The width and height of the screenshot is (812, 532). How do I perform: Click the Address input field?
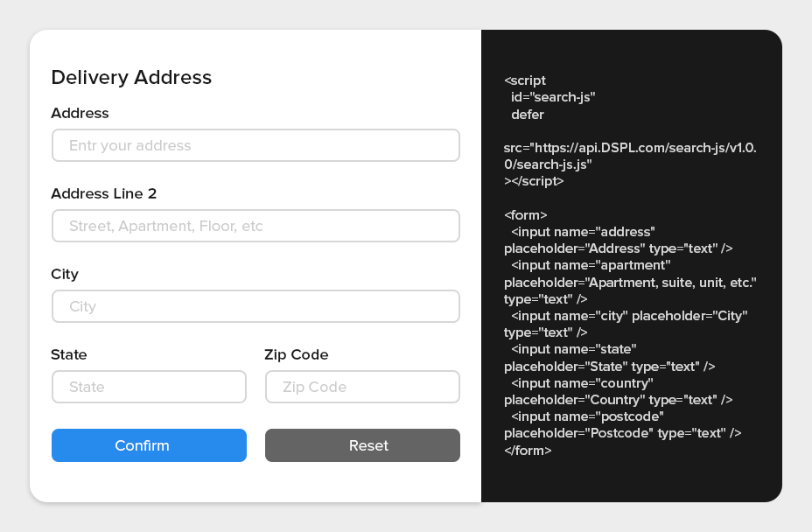click(x=255, y=145)
